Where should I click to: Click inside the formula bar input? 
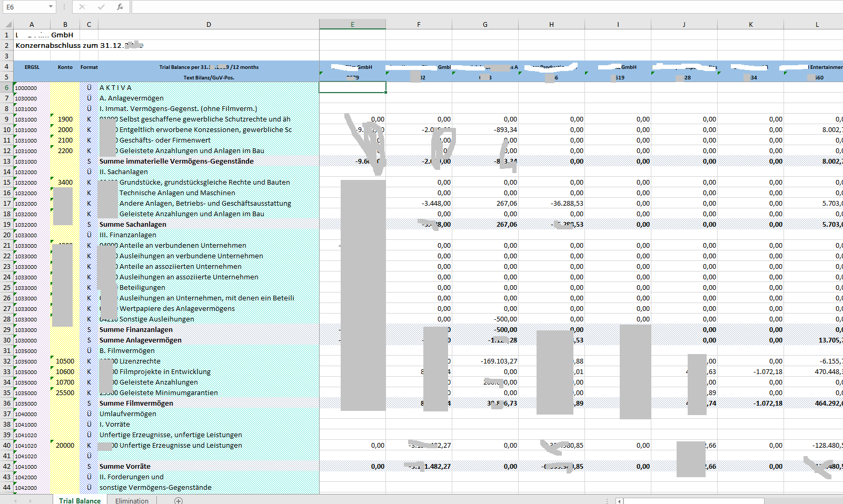coord(474,7)
